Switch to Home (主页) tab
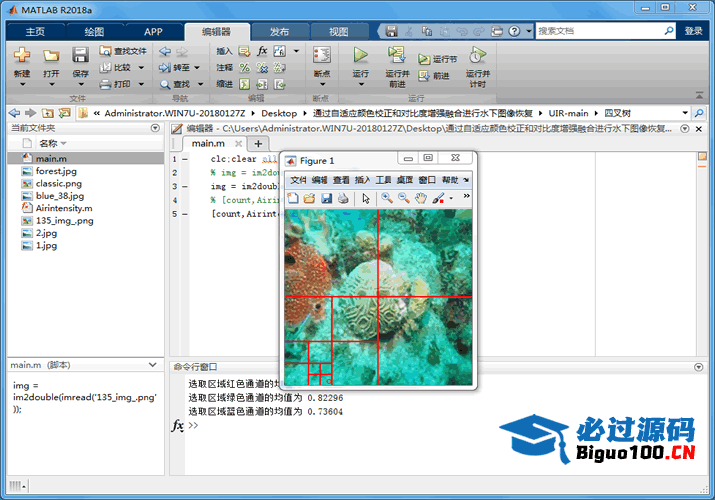 click(35, 31)
